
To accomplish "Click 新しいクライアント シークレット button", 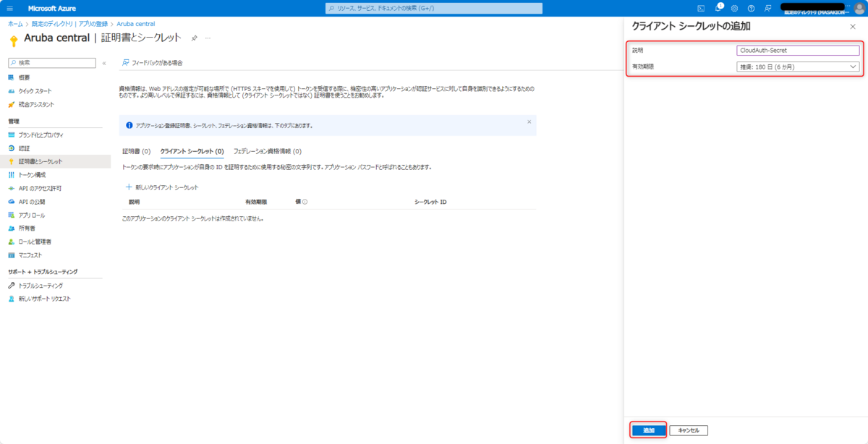I will [162, 187].
